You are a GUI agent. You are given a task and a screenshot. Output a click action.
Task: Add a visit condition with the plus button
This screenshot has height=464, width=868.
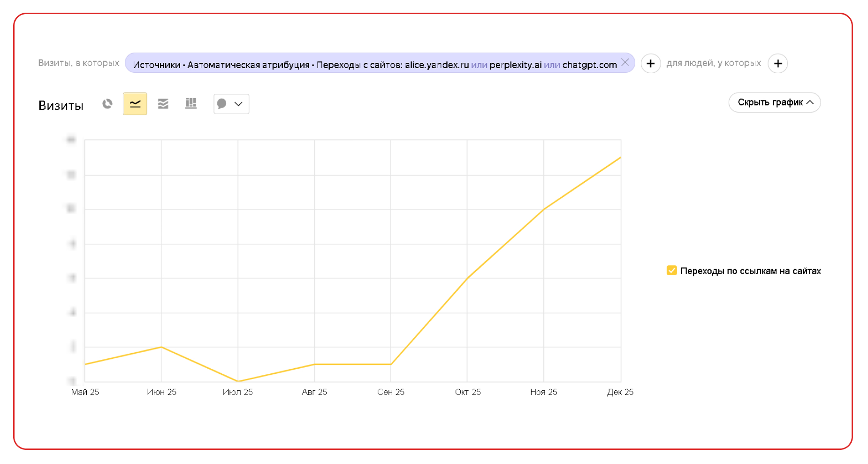click(x=650, y=63)
